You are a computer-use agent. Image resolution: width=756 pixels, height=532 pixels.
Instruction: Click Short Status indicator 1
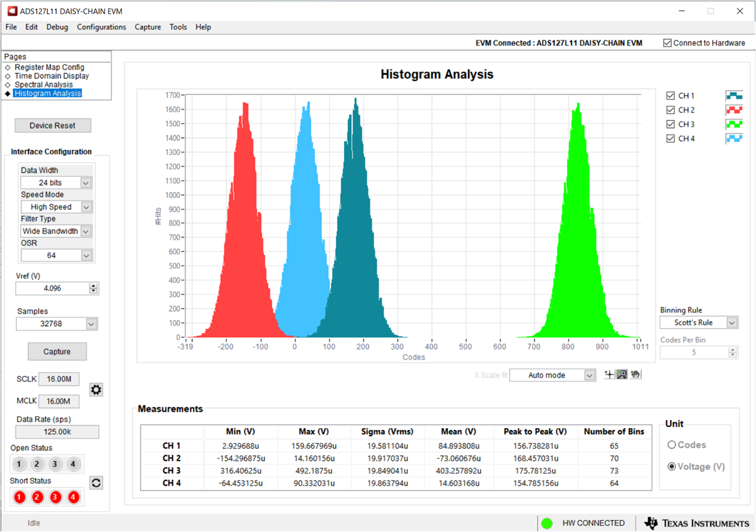click(x=20, y=497)
